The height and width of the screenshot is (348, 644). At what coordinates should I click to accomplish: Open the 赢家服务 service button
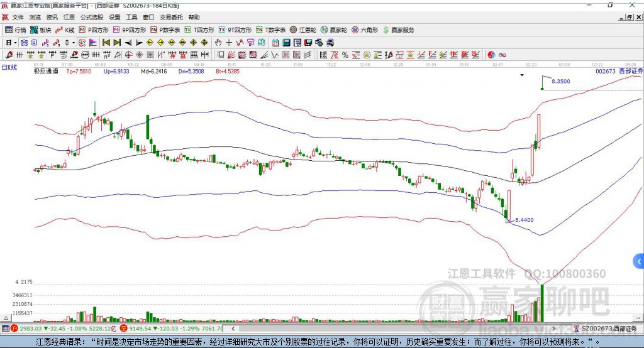pos(399,30)
